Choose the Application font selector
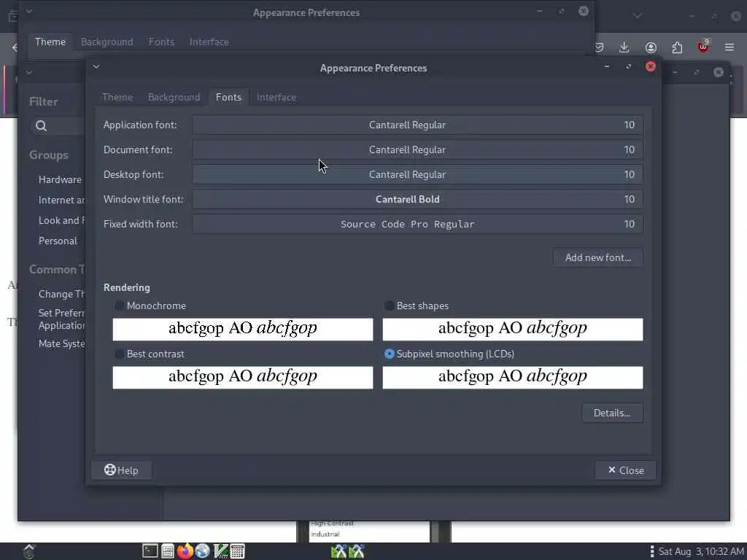Image resolution: width=747 pixels, height=560 pixels. click(x=417, y=125)
